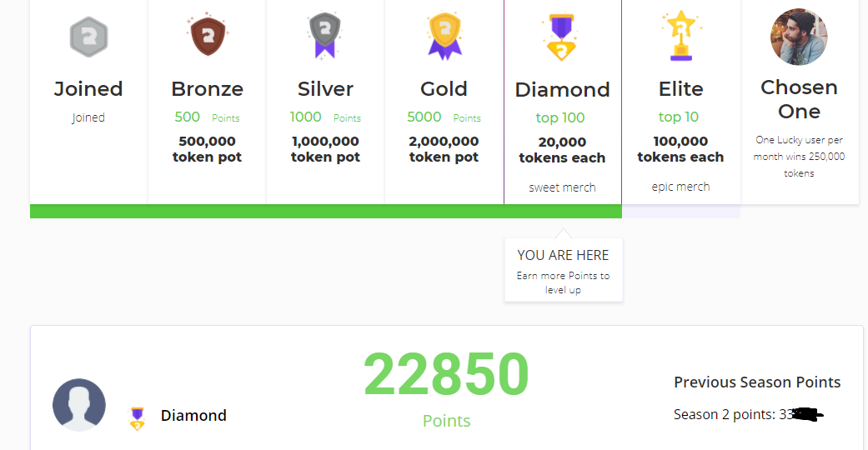Click the Gold 2,000,000 token pot text

pyautogui.click(x=444, y=149)
